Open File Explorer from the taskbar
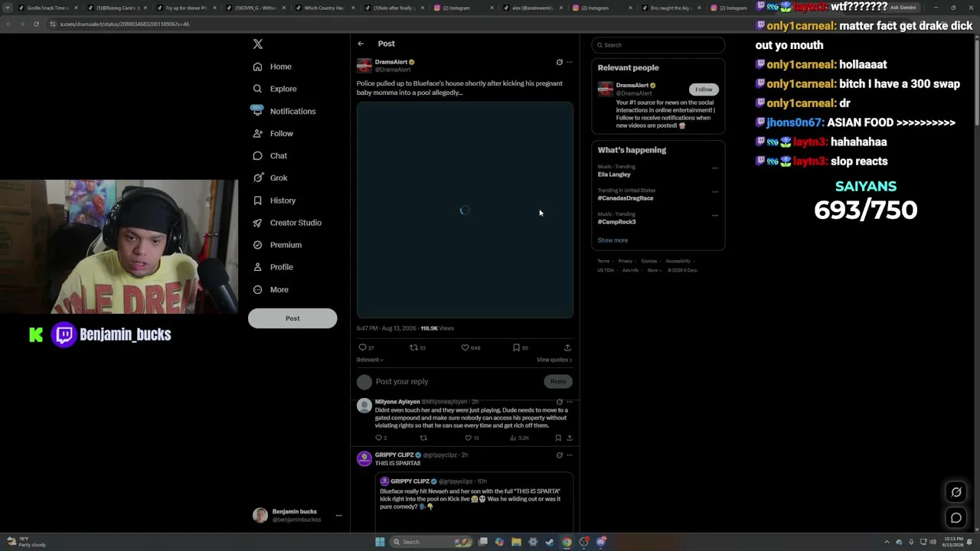 516,542
